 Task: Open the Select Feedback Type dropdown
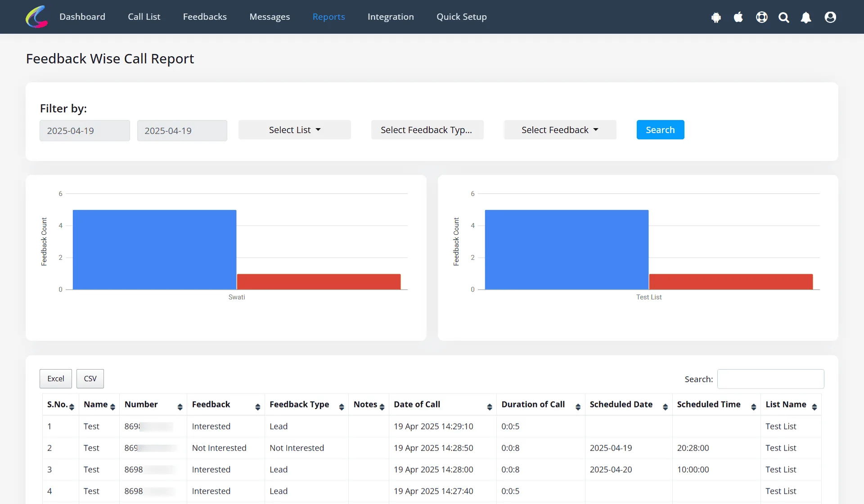427,130
